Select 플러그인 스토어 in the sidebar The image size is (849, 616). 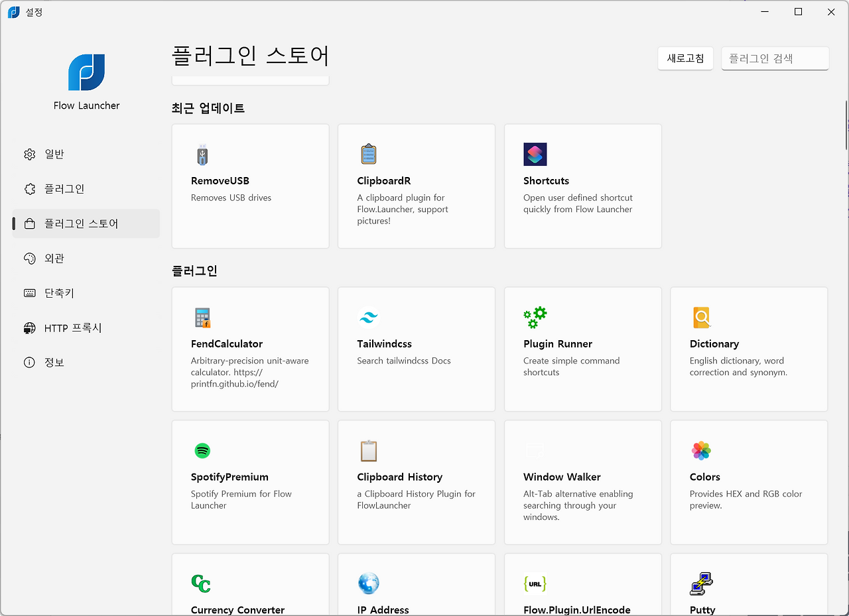(x=86, y=224)
